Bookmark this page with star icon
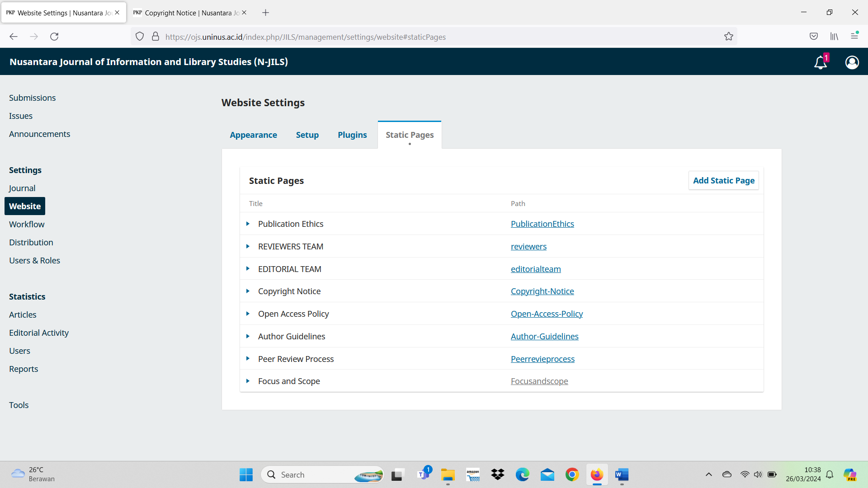This screenshot has height=488, width=868. coord(728,37)
